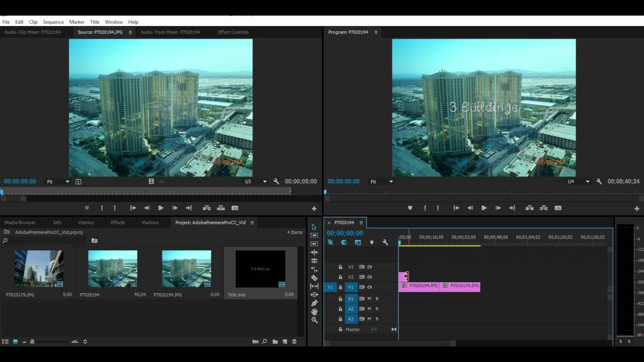Open the Source monitor Fit zoom dropdown

(x=58, y=182)
